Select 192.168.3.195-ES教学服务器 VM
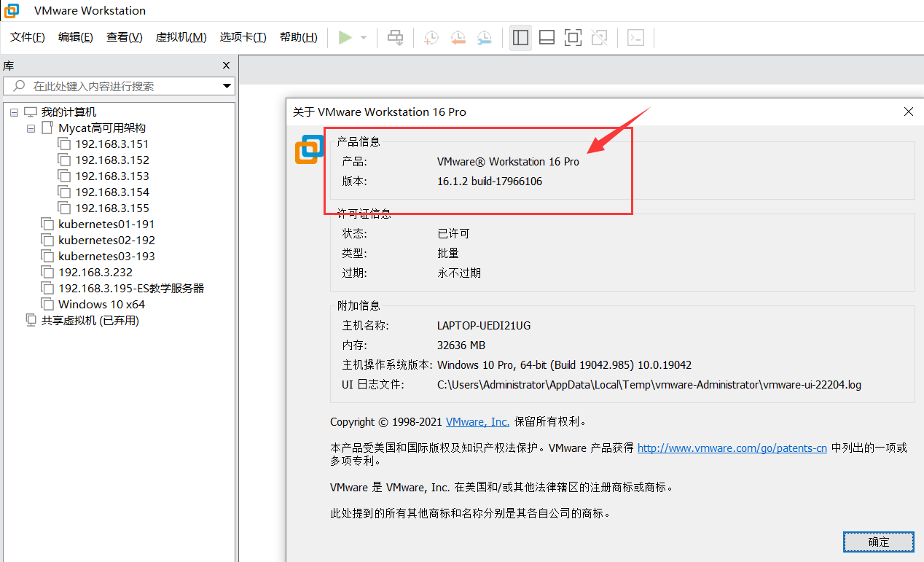Screen dimensions: 924x562 coord(131,289)
